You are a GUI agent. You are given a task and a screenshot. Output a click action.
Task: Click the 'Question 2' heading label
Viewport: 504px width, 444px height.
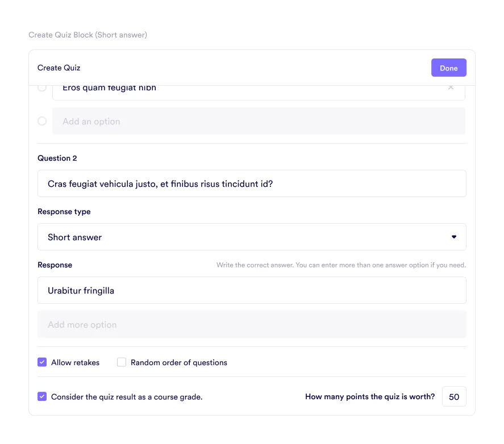tap(57, 158)
